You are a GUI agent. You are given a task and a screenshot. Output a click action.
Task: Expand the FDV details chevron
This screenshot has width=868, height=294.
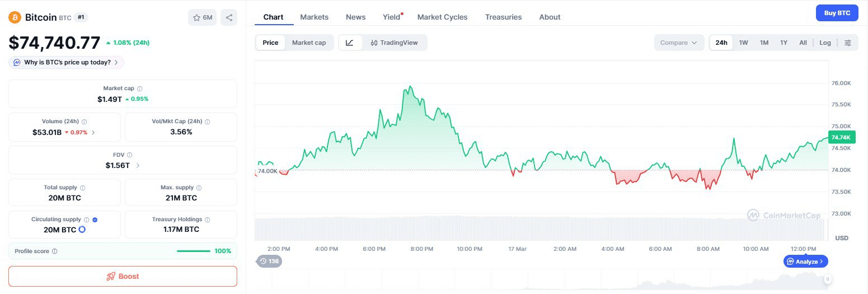point(138,165)
